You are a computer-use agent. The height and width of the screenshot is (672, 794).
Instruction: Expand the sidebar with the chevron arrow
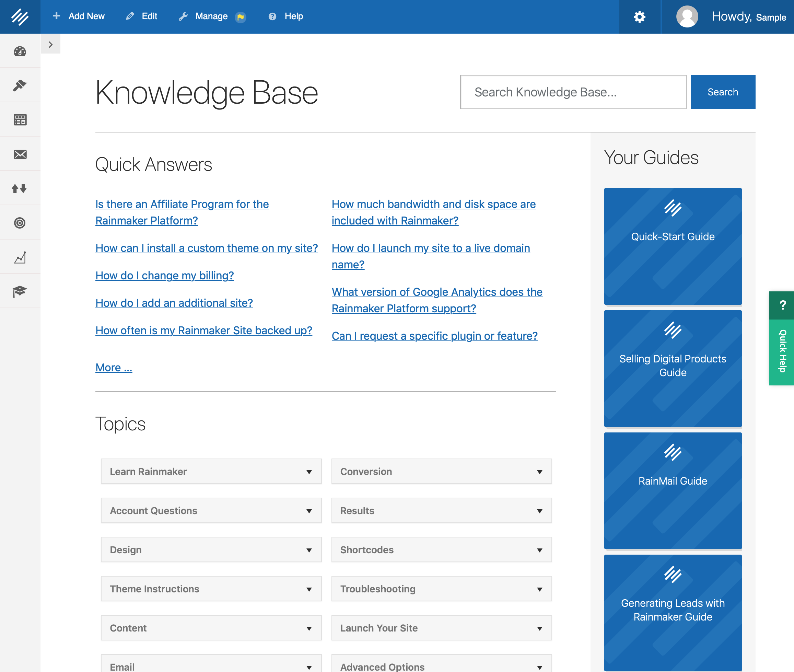click(51, 44)
